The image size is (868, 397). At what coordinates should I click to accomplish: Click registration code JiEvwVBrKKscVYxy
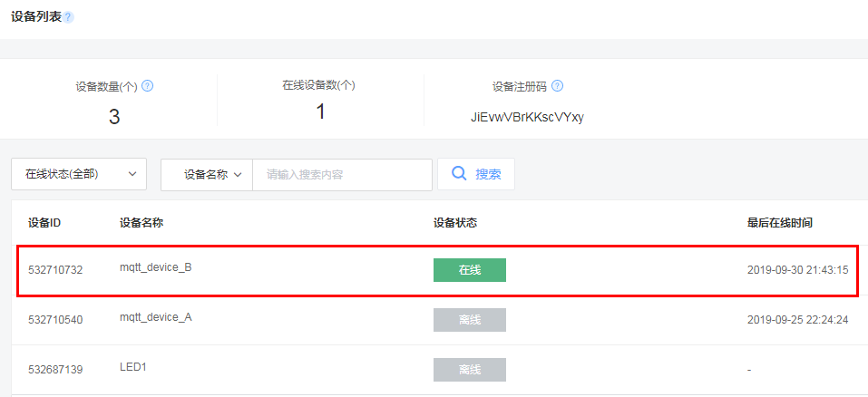pyautogui.click(x=528, y=117)
